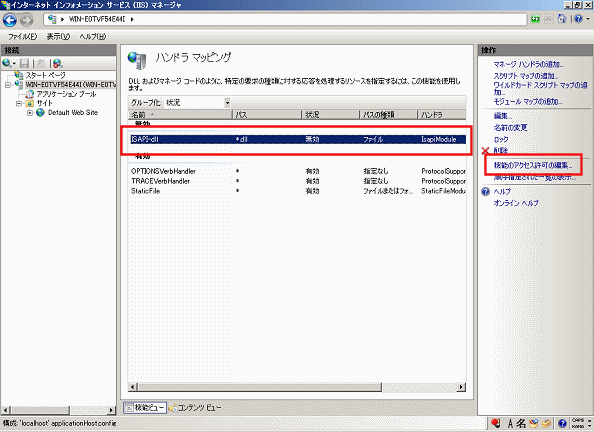Click the handler list scroll right arrow

[x=461, y=387]
